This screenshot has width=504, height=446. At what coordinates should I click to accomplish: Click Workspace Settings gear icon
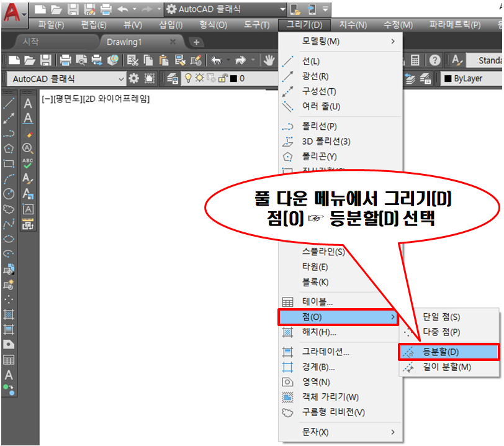point(133,78)
